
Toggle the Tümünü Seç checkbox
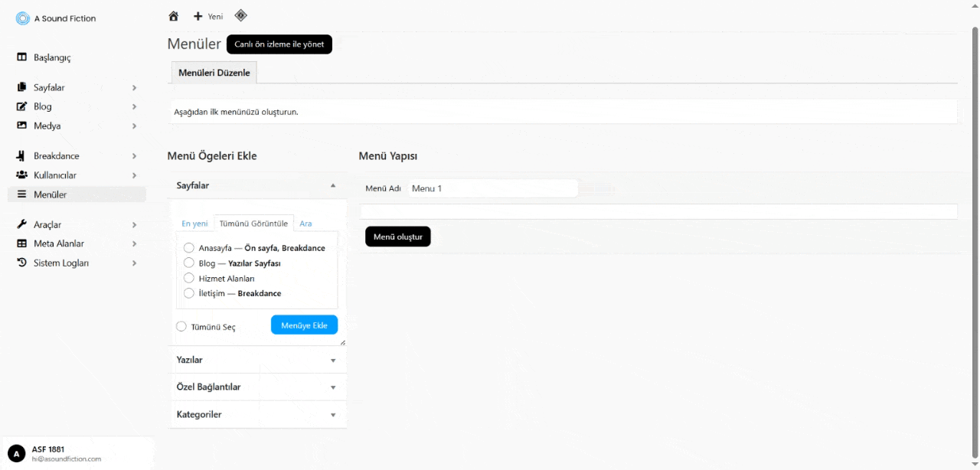coord(181,327)
